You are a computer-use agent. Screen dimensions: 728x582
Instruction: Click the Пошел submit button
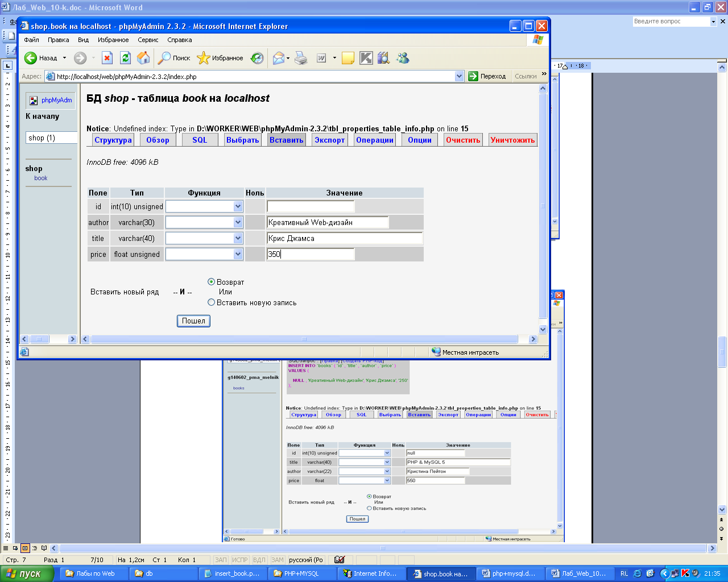(193, 321)
